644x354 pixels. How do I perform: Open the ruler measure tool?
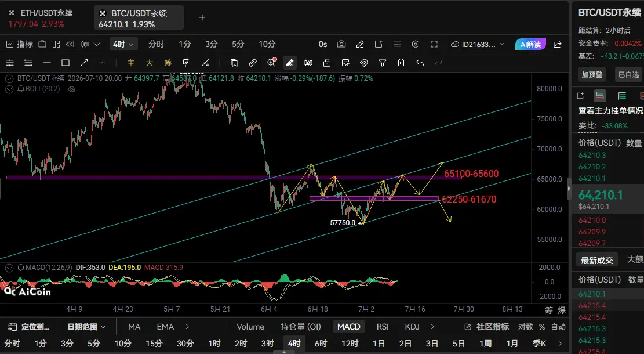253,63
